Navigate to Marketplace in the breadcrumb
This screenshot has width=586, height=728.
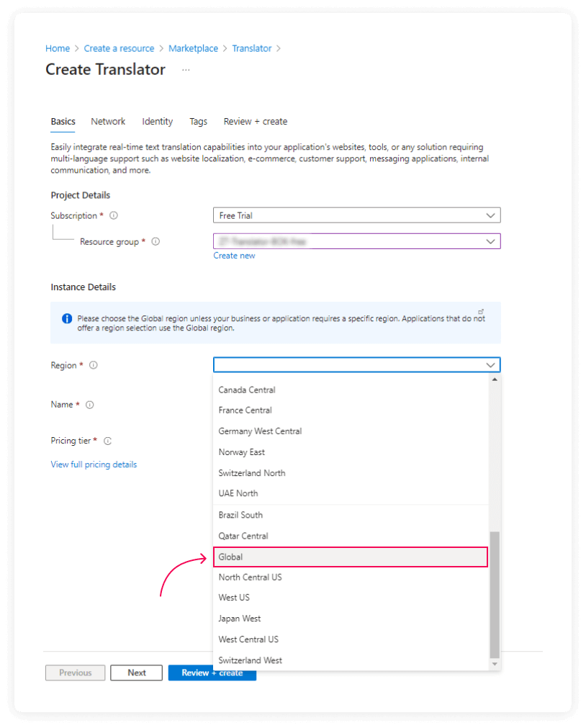pos(193,48)
